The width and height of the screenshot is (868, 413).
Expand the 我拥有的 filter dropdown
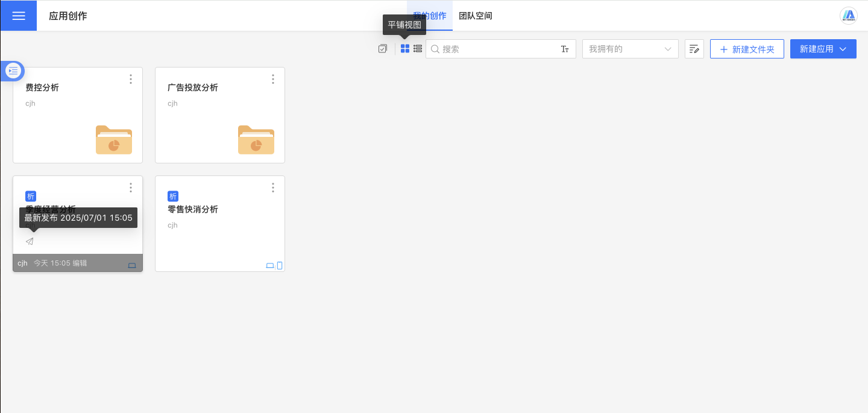pyautogui.click(x=630, y=49)
